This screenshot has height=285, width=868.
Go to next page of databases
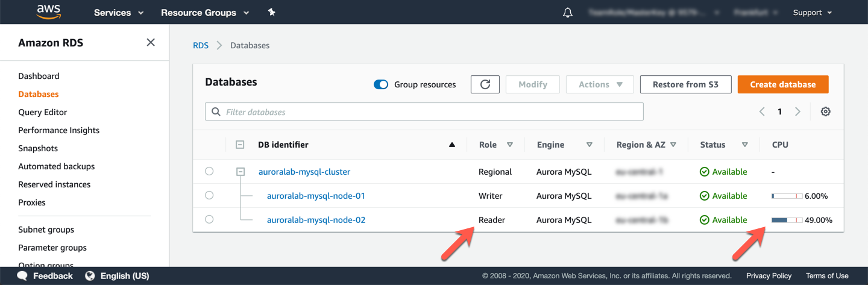[x=797, y=111]
